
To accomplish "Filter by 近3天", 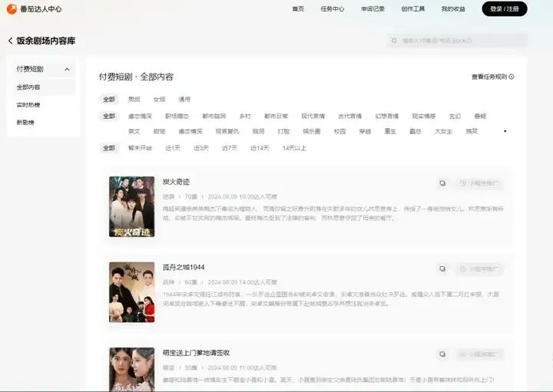I will (x=201, y=148).
